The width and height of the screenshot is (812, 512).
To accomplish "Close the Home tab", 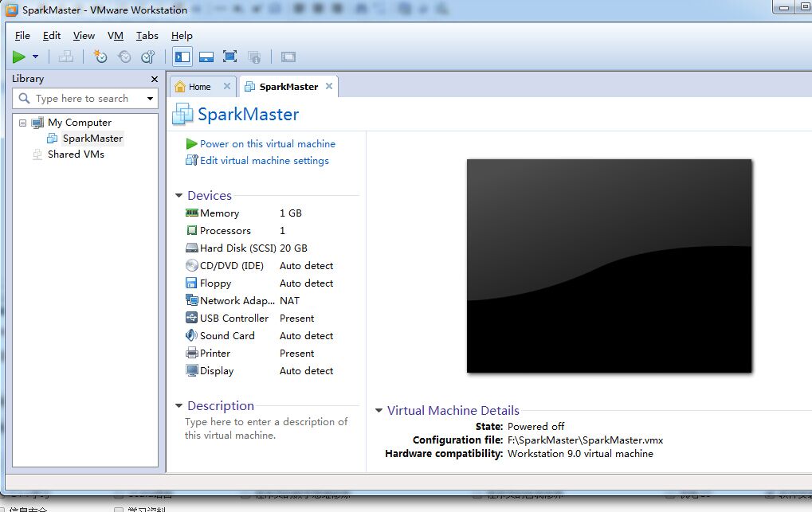I will pyautogui.click(x=227, y=86).
